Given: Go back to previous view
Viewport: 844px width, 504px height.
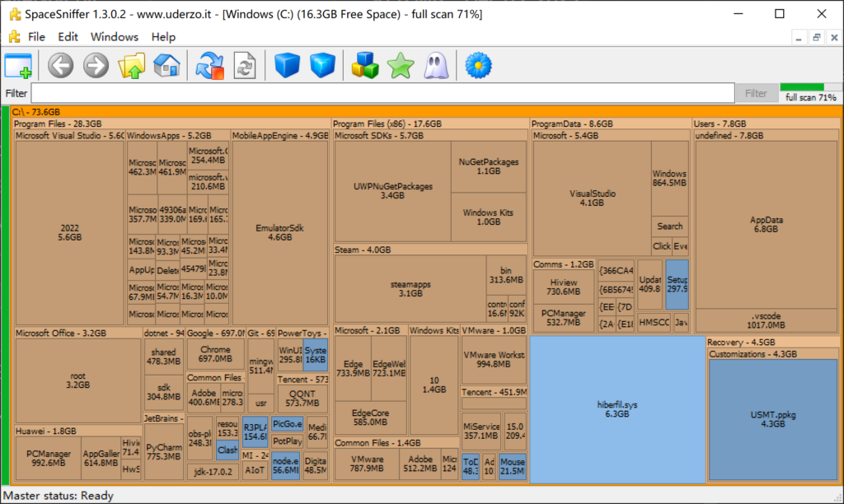Looking at the screenshot, I should (60, 66).
